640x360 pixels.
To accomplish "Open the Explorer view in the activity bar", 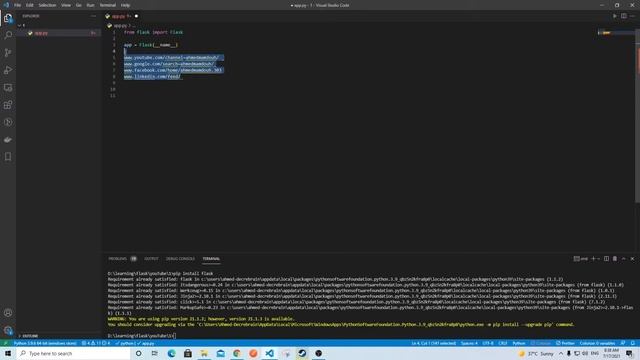I will (8, 18).
